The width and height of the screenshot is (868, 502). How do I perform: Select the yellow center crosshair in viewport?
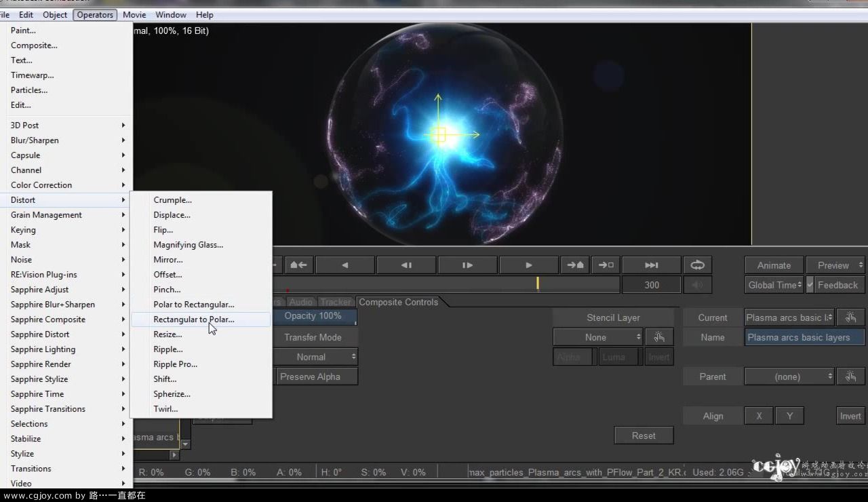tap(438, 135)
